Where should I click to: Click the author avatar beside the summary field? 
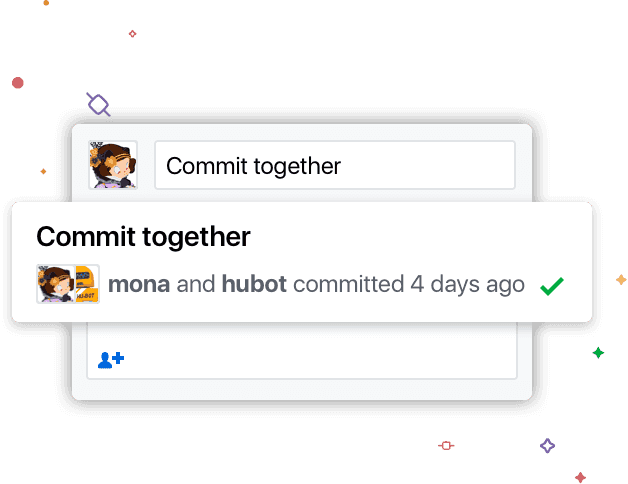pos(112,165)
